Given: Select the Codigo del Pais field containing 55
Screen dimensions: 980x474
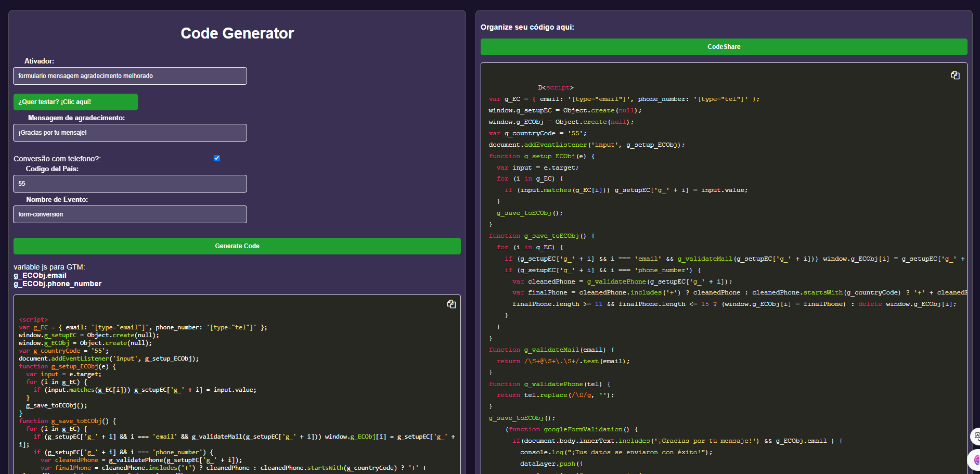Looking at the screenshot, I should [x=130, y=184].
